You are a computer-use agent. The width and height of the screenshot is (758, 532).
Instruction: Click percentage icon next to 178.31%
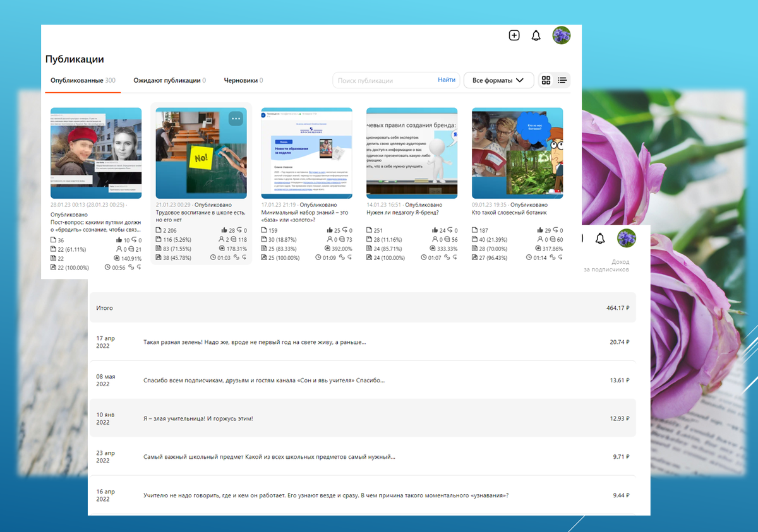(222, 249)
